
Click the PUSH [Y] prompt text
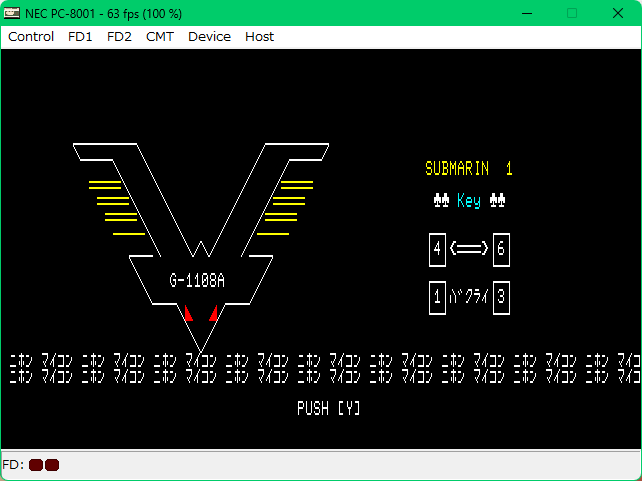(x=329, y=409)
